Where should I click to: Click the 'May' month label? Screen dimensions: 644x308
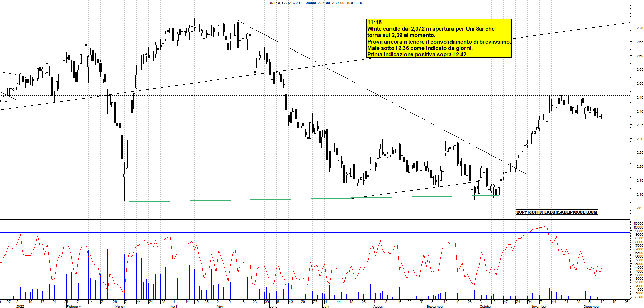220,306
